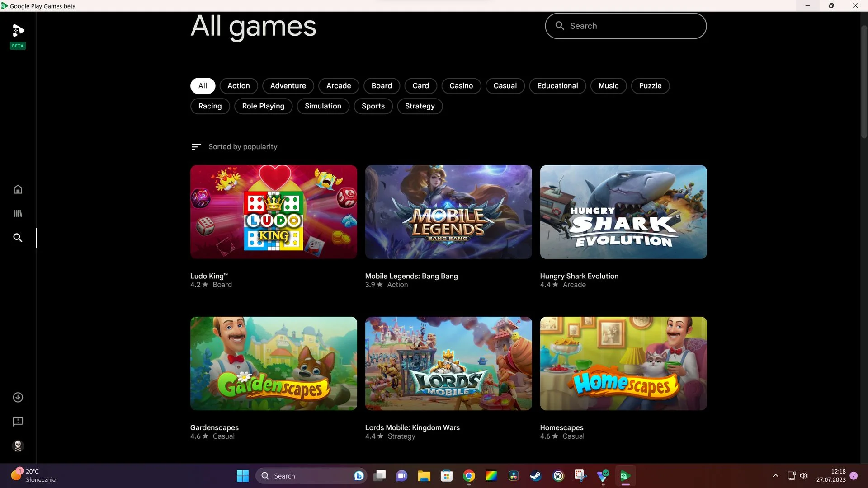Open the Library icon in the sidebar

[x=18, y=213]
